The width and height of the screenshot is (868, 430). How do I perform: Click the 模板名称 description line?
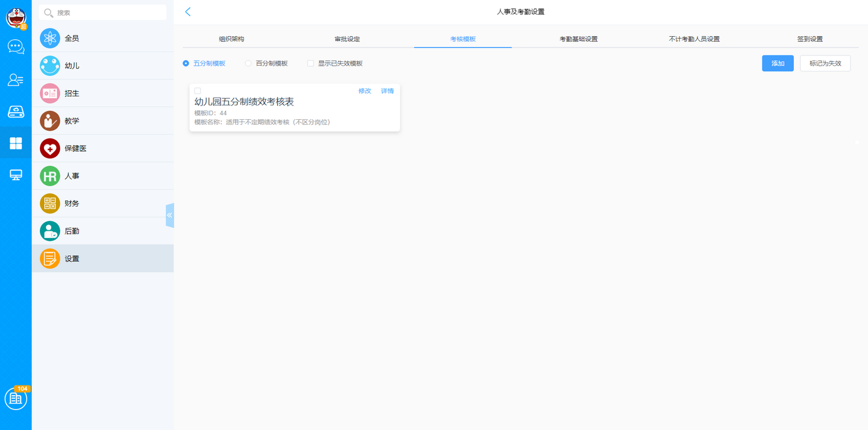pyautogui.click(x=262, y=122)
